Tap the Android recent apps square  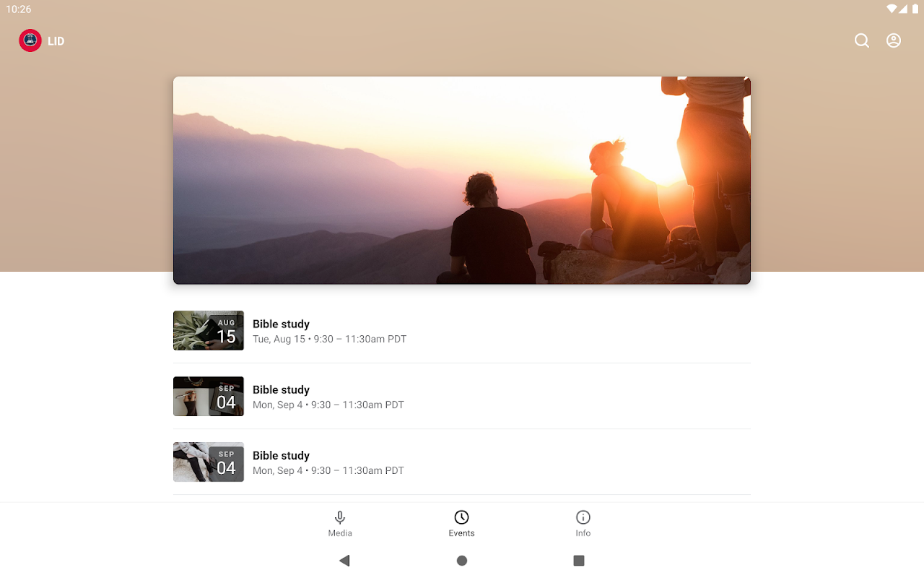point(579,561)
